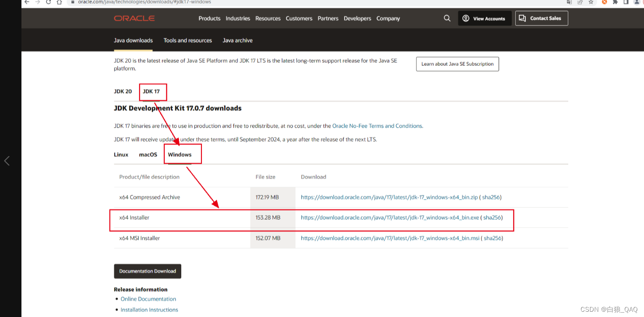This screenshot has width=644, height=317.
Task: Bookmark this page with the star icon
Action: click(591, 2)
